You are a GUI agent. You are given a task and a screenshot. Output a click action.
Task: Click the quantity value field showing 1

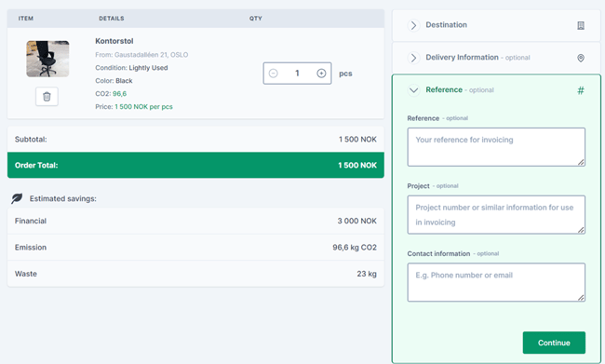click(x=297, y=74)
